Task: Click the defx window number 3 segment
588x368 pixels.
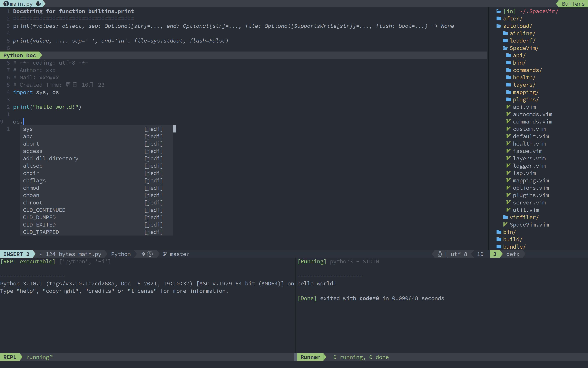Action: [x=495, y=254]
